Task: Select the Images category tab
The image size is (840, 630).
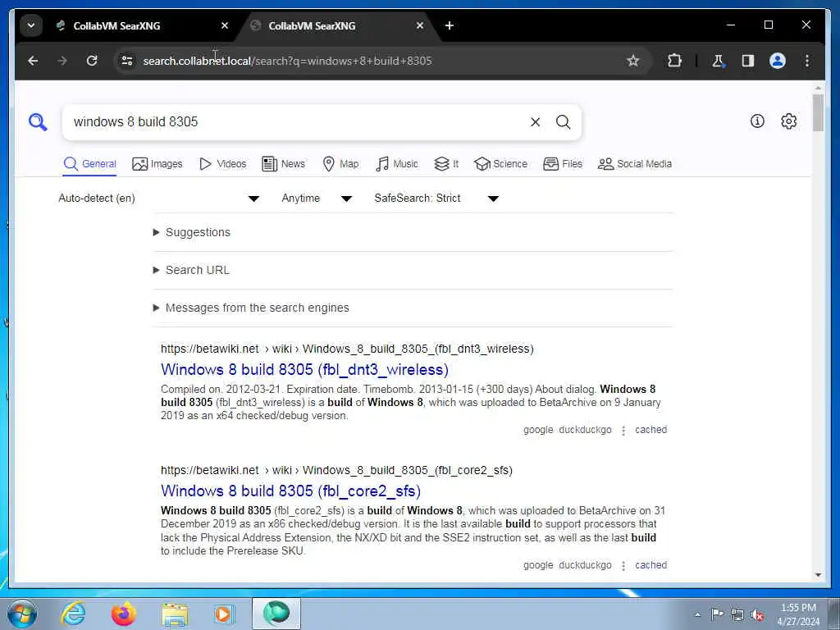Action: point(157,164)
